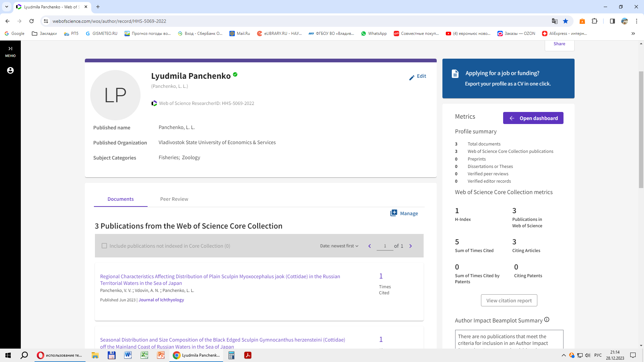The image size is (644, 362).
Task: Click the Manage publications icon
Action: click(x=394, y=213)
